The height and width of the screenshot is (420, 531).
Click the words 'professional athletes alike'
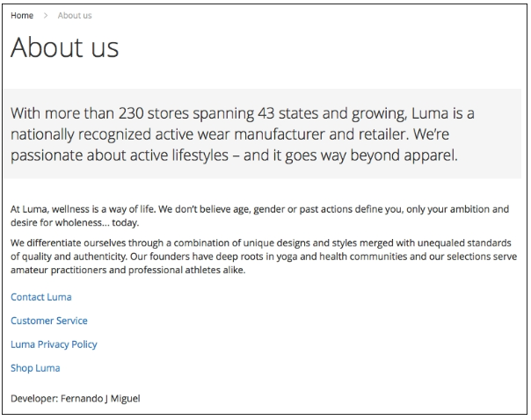click(186, 270)
